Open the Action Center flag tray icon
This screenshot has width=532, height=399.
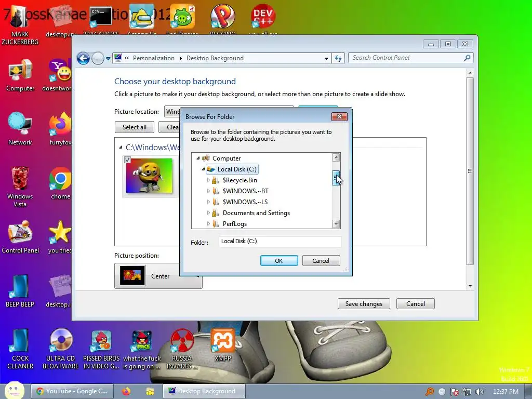coord(454,392)
